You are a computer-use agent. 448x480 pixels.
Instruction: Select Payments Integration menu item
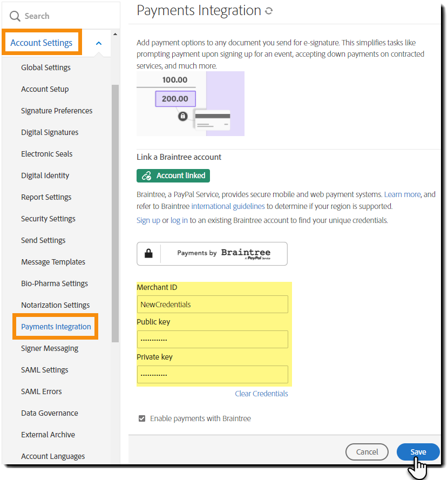click(56, 327)
